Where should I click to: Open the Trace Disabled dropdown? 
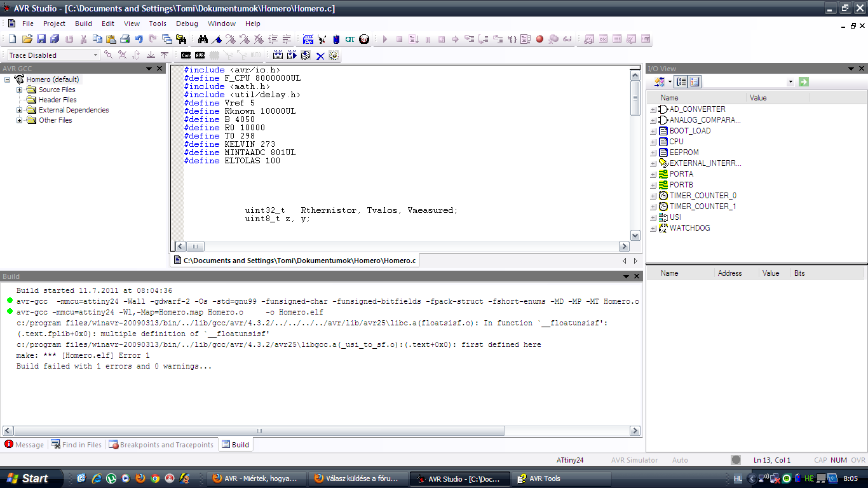click(x=96, y=55)
